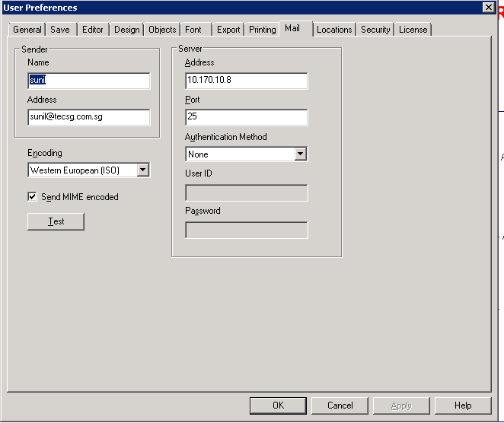Click the Test button

56,221
